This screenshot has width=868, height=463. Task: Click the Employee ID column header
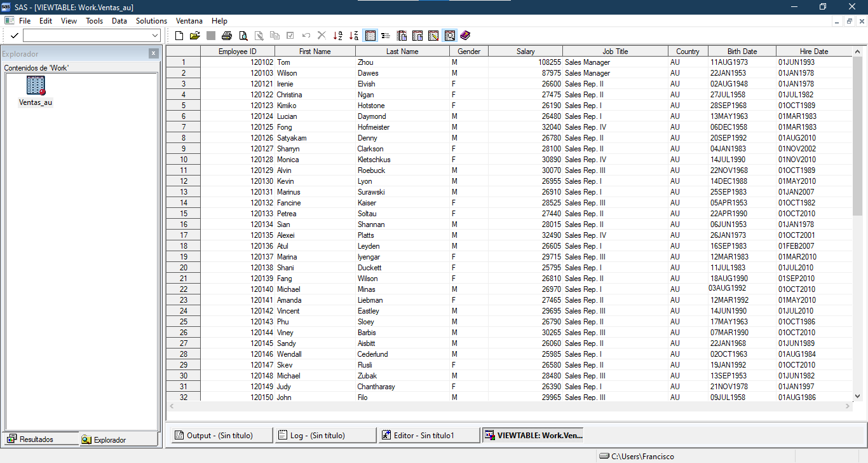point(238,52)
